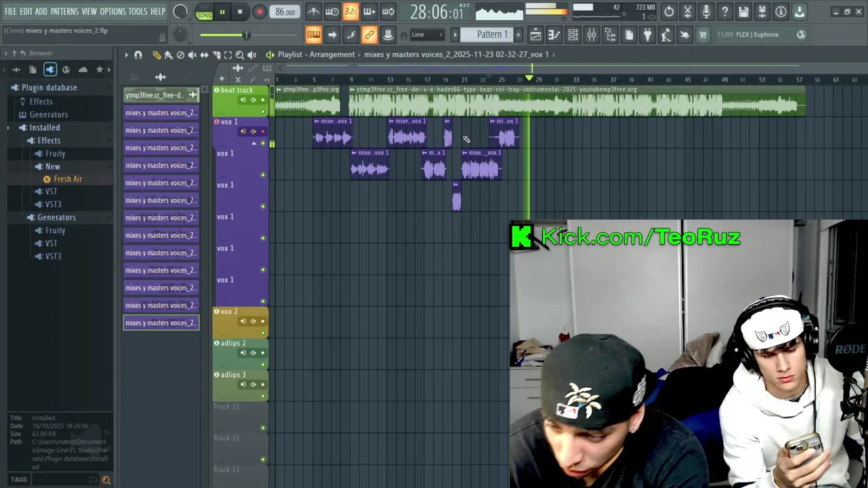Click the tempo 86.000 field

point(285,12)
